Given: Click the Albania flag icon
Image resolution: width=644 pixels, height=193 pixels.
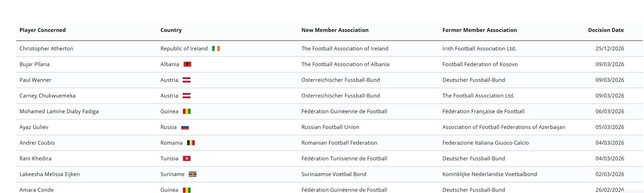Looking at the screenshot, I should (187, 64).
